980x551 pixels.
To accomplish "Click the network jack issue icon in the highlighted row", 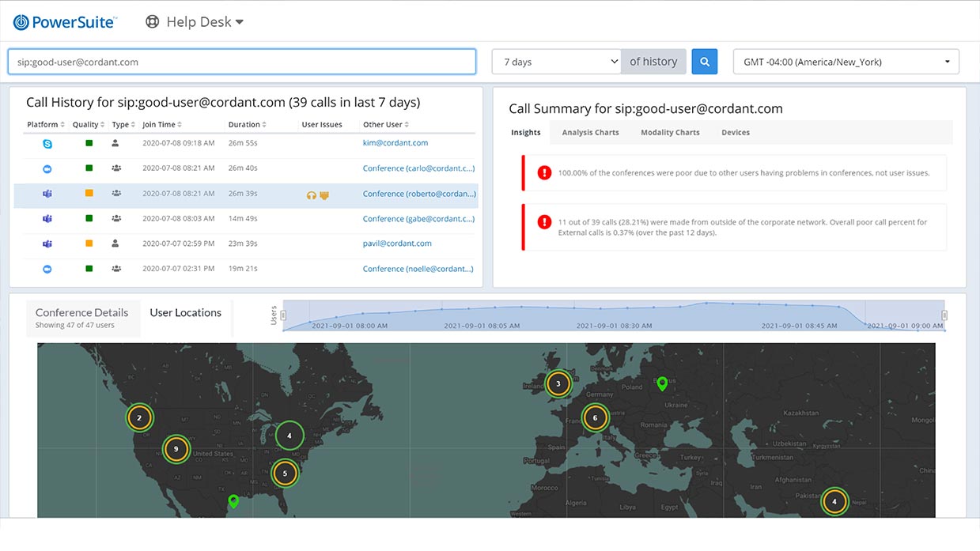I will [x=324, y=194].
